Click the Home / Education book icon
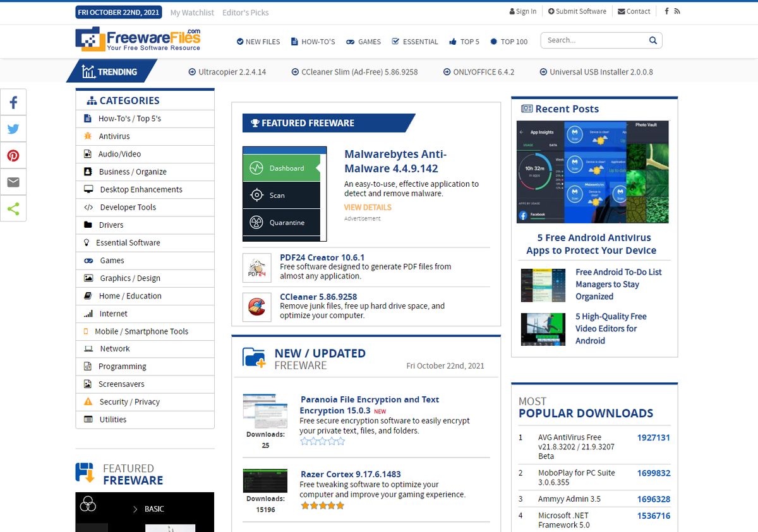The image size is (758, 532). coord(88,296)
